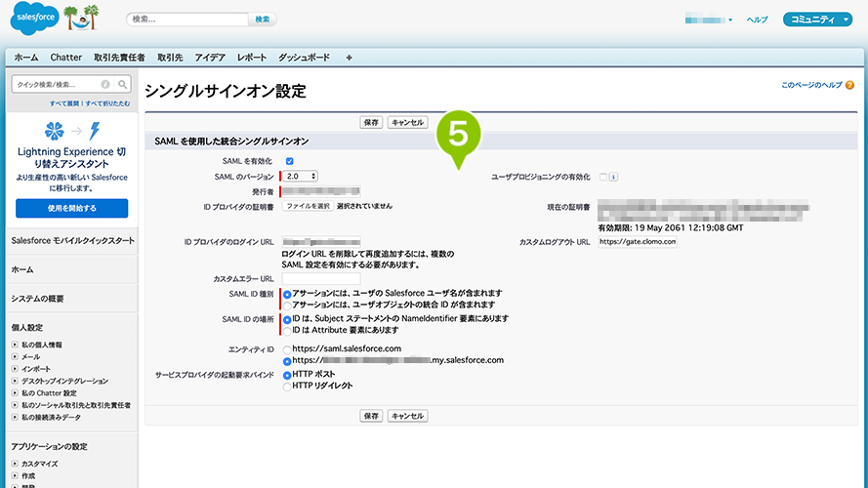Click the Lightning Experience bolt icon
Image resolution: width=868 pixels, height=488 pixels.
(95, 131)
